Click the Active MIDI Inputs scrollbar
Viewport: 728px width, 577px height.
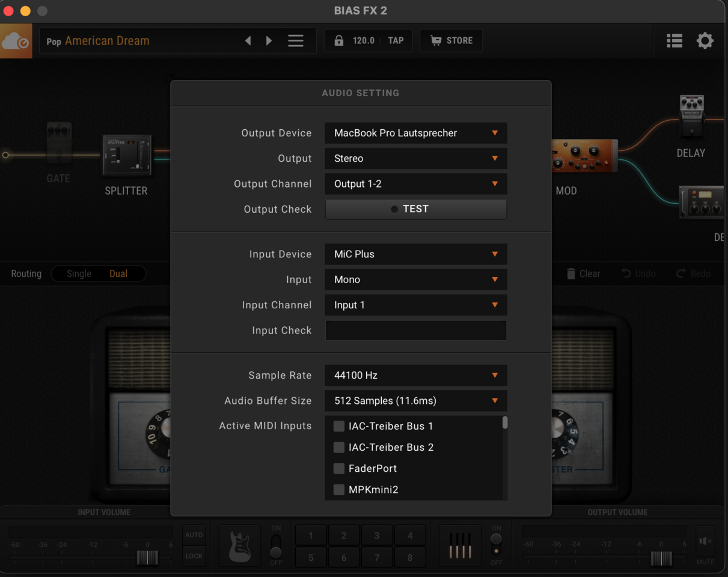click(x=505, y=423)
